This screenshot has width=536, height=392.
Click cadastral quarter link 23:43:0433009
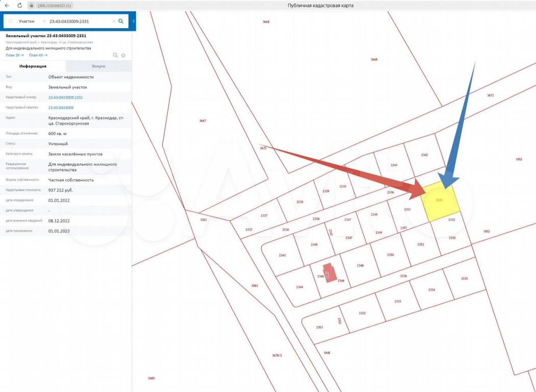(61, 108)
